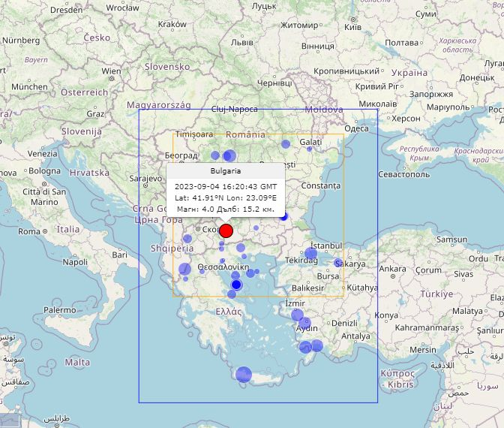
Task: Click the 'Constanța' city label
Action: point(320,185)
